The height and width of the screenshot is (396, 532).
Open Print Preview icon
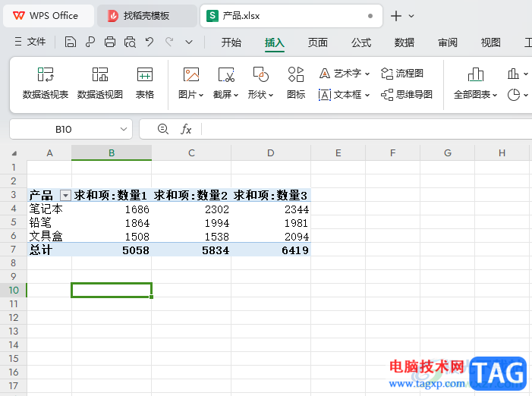click(x=130, y=42)
